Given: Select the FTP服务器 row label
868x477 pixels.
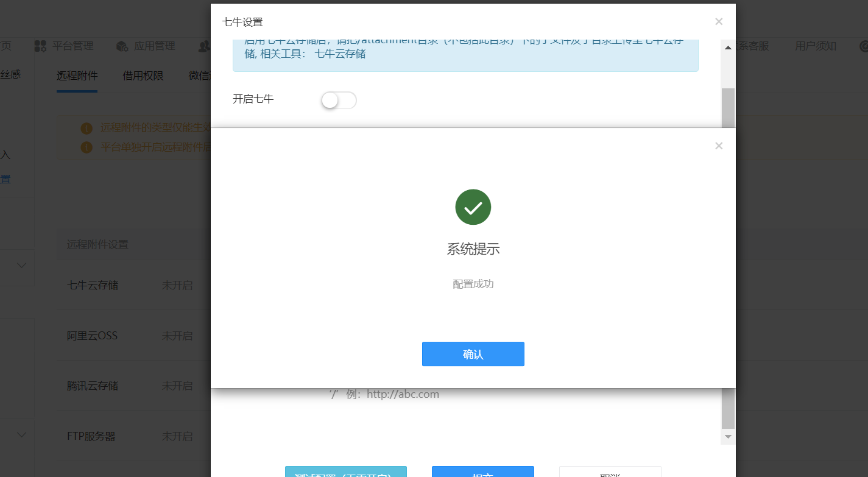Looking at the screenshot, I should tap(91, 436).
